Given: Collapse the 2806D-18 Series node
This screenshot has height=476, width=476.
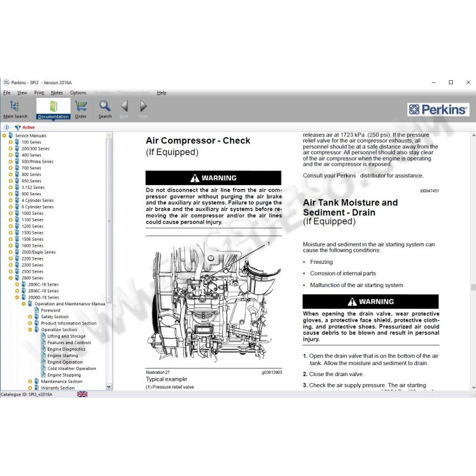Looking at the screenshot, I should click(x=17, y=297).
